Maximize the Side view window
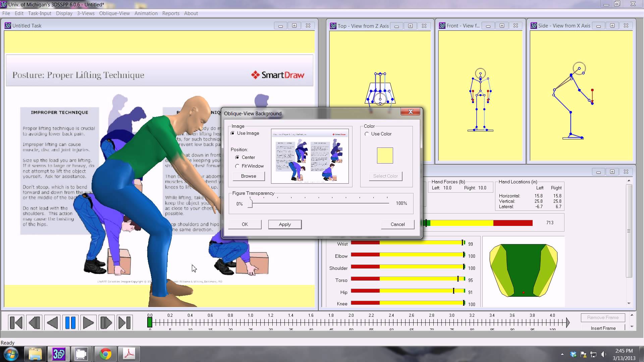The height and width of the screenshot is (362, 644). (x=612, y=25)
